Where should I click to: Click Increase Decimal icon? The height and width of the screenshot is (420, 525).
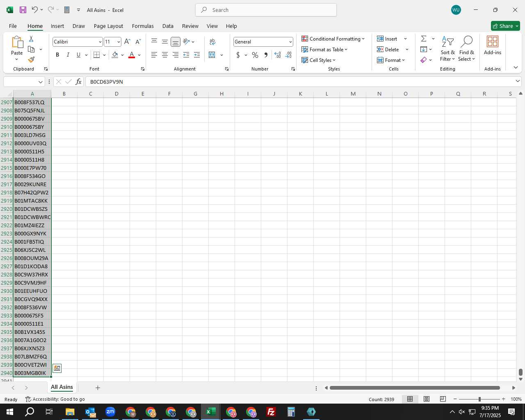click(278, 55)
